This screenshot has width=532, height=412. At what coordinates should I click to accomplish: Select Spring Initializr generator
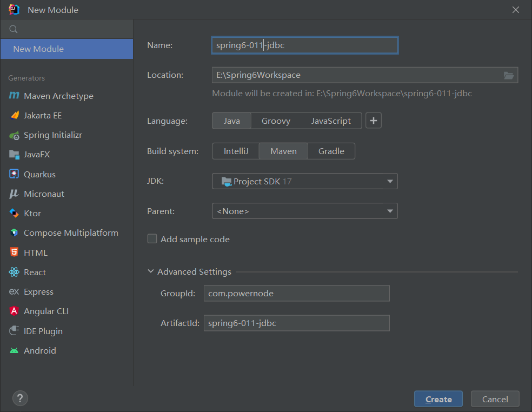click(67, 135)
